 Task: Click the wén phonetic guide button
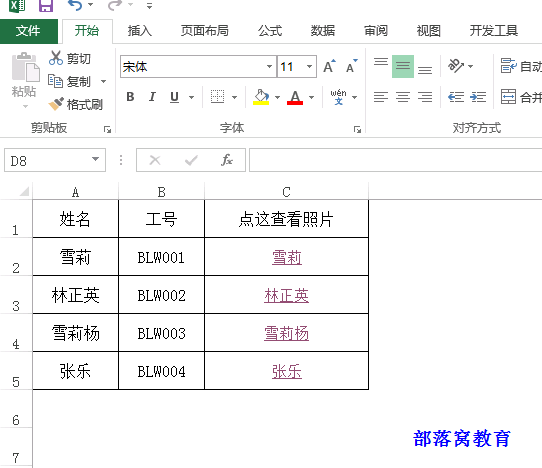point(338,97)
